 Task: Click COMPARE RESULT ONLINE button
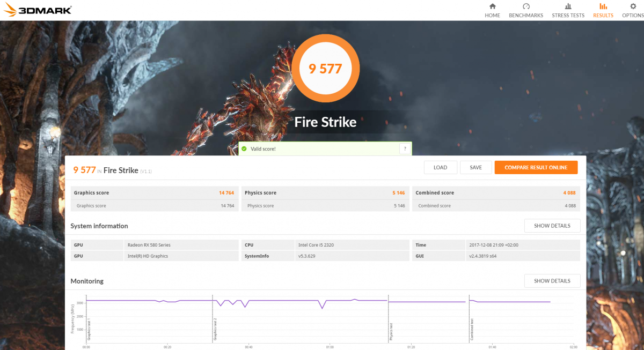point(536,167)
